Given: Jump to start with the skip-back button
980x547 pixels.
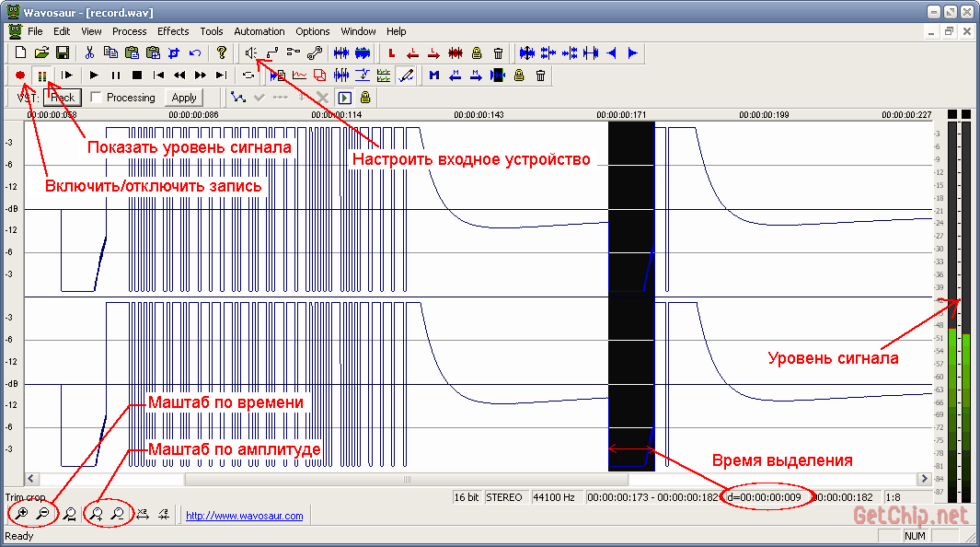Looking at the screenshot, I should 159,76.
